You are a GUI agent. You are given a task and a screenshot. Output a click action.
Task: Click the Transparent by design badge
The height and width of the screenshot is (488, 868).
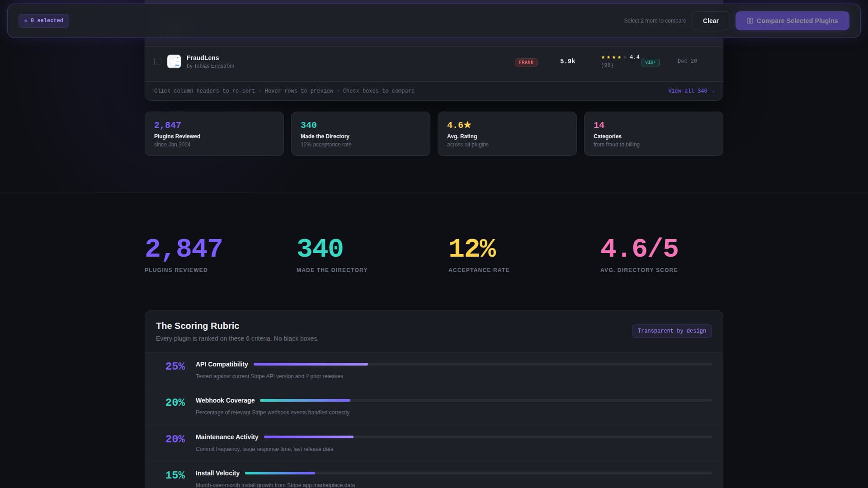671,331
